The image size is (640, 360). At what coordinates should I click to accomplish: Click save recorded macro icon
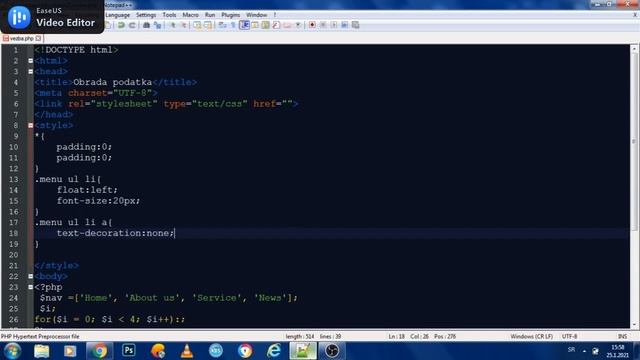(356, 25)
